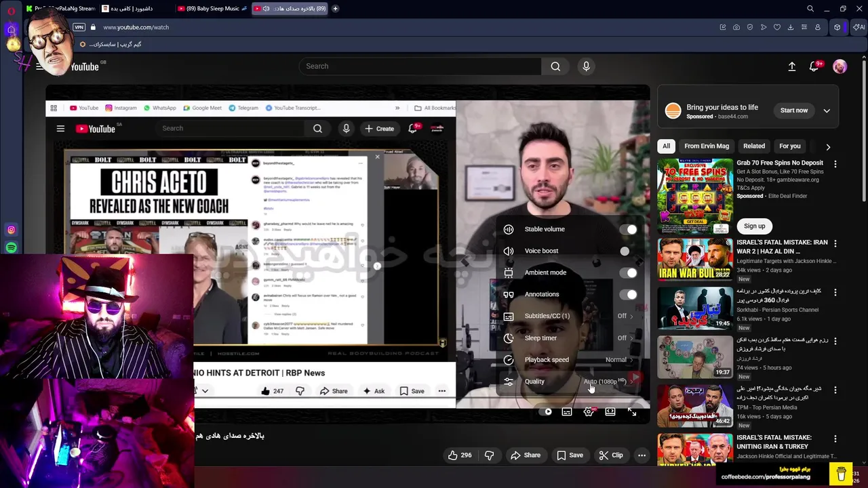
Task: Click the bookmark bar item گیم گریب
Action: coord(111,44)
